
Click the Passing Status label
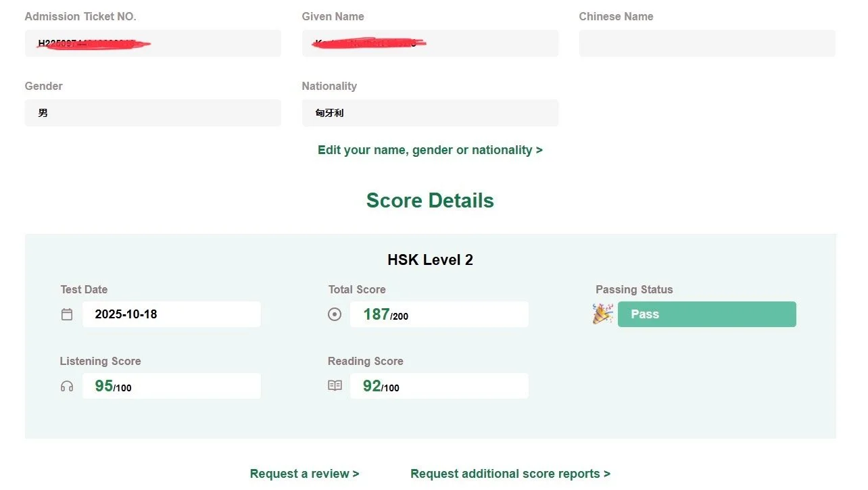tap(634, 289)
